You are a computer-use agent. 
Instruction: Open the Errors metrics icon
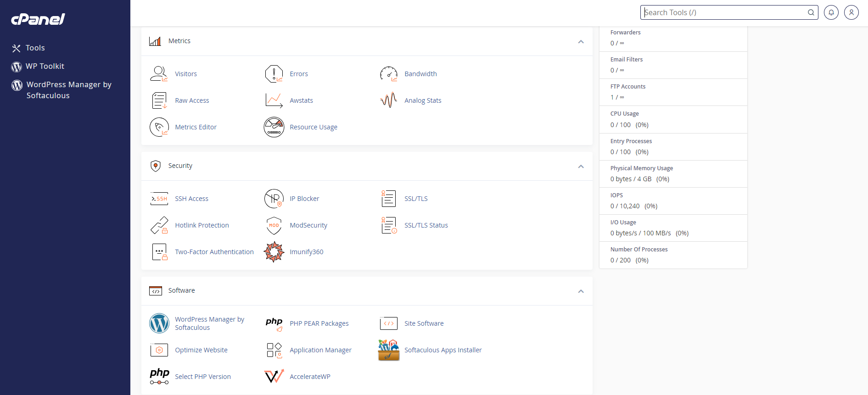(x=274, y=74)
